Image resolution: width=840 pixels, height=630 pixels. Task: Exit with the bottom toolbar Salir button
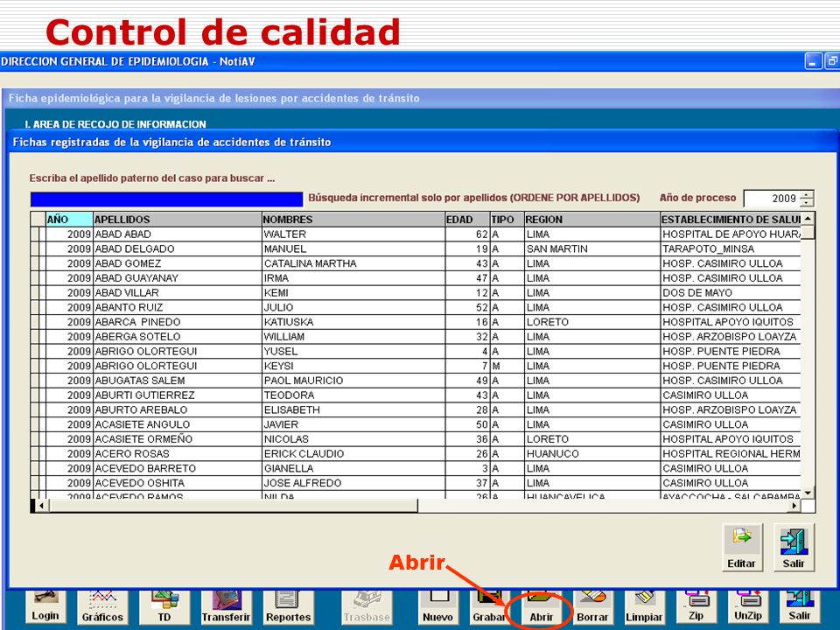799,607
